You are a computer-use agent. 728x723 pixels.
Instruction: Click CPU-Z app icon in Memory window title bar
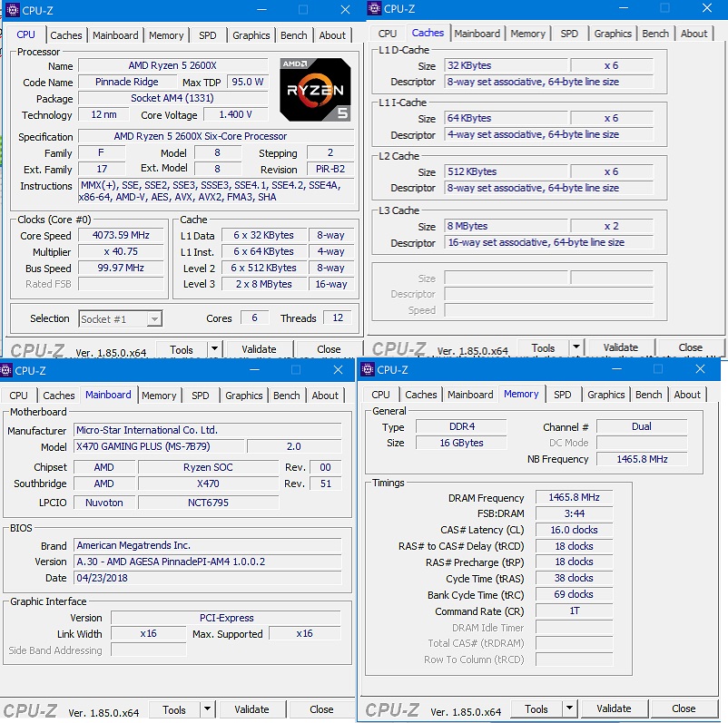pos(368,369)
